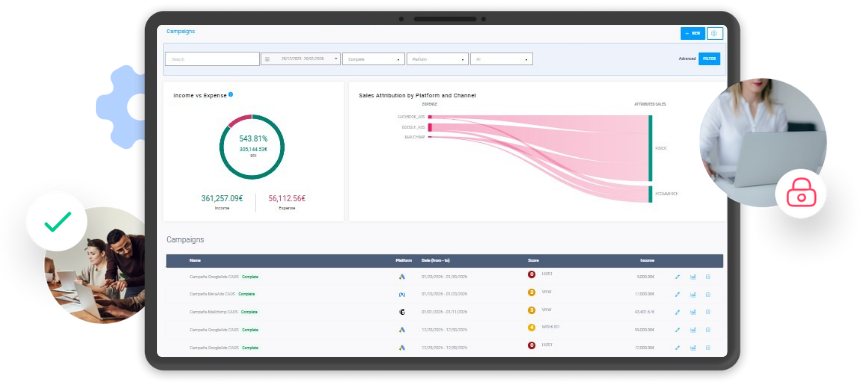This screenshot has width=861, height=386.
Task: Click expense total 56,112.56€
Action: click(287, 198)
